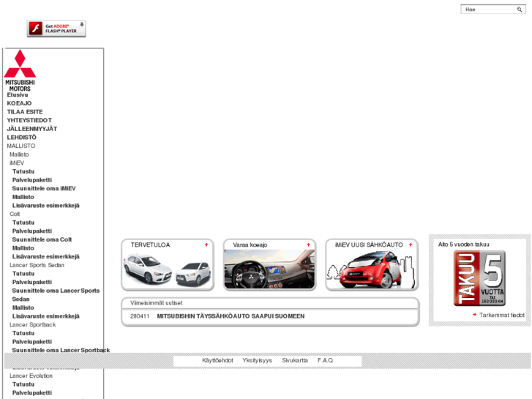Click the MALLISTO section heading
Screen dimensions: 532x399
point(21,146)
